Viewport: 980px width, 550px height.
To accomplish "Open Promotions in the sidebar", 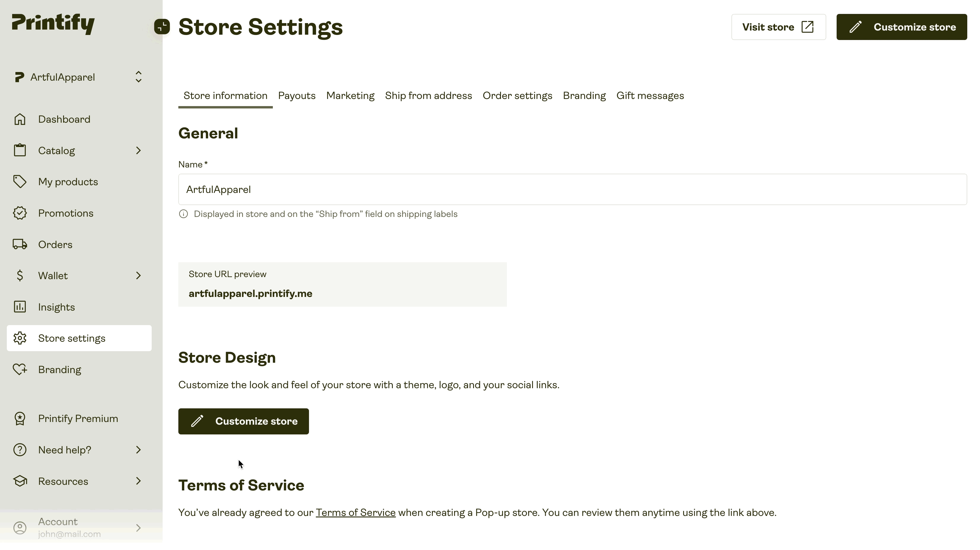I will (66, 213).
